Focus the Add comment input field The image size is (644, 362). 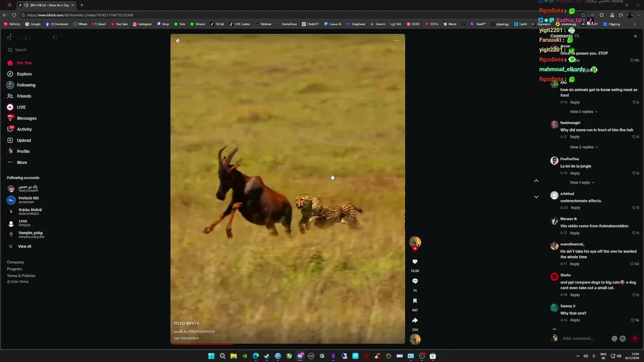pos(584,339)
